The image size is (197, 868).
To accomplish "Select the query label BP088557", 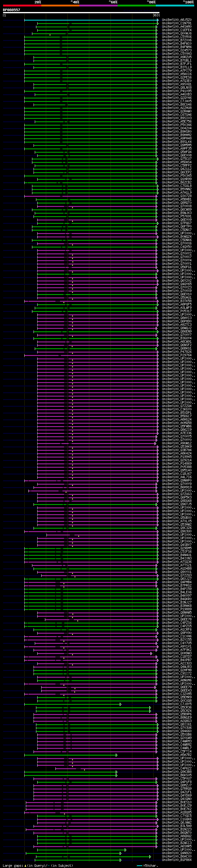I will coord(11,10).
